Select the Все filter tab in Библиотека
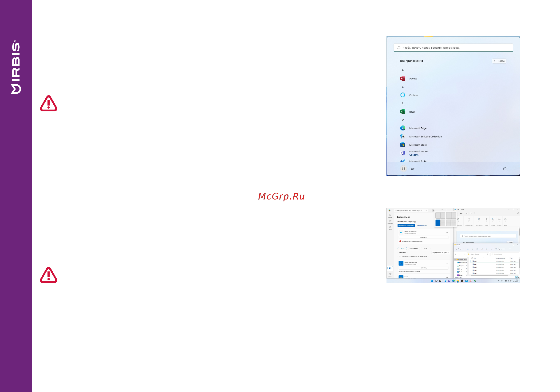 coord(402,249)
